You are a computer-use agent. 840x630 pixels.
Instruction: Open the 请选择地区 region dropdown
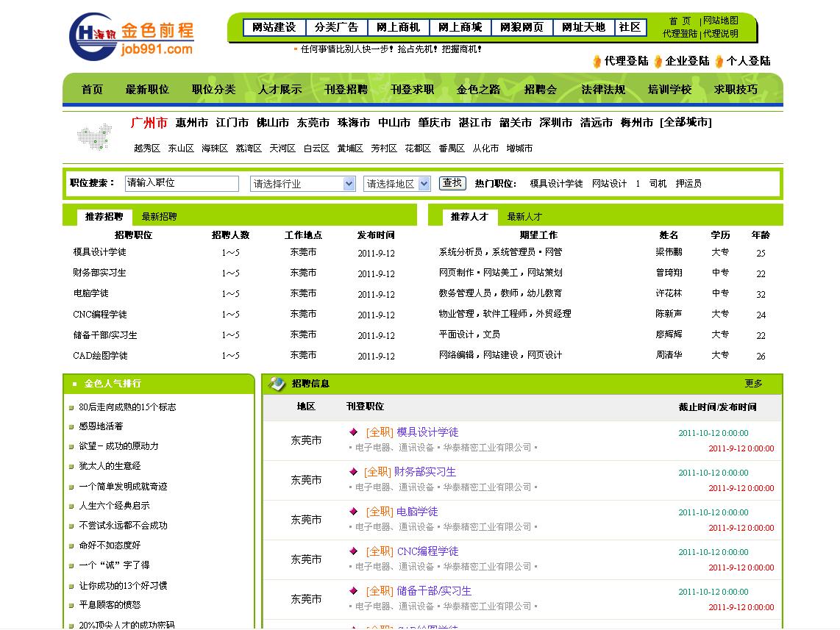tap(396, 183)
